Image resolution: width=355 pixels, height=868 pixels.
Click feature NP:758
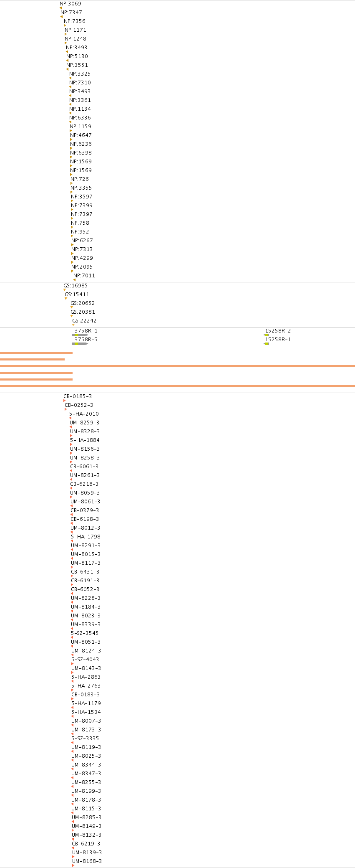pyautogui.click(x=80, y=223)
